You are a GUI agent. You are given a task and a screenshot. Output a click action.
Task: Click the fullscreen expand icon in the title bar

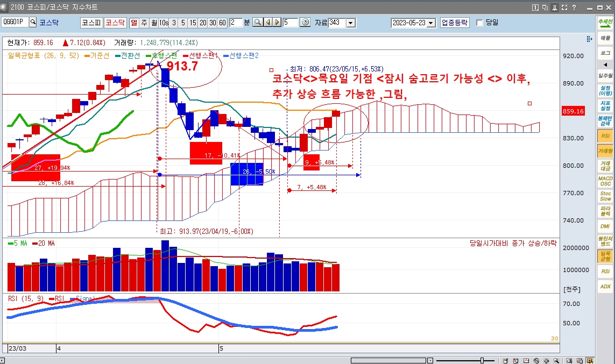tap(564, 8)
